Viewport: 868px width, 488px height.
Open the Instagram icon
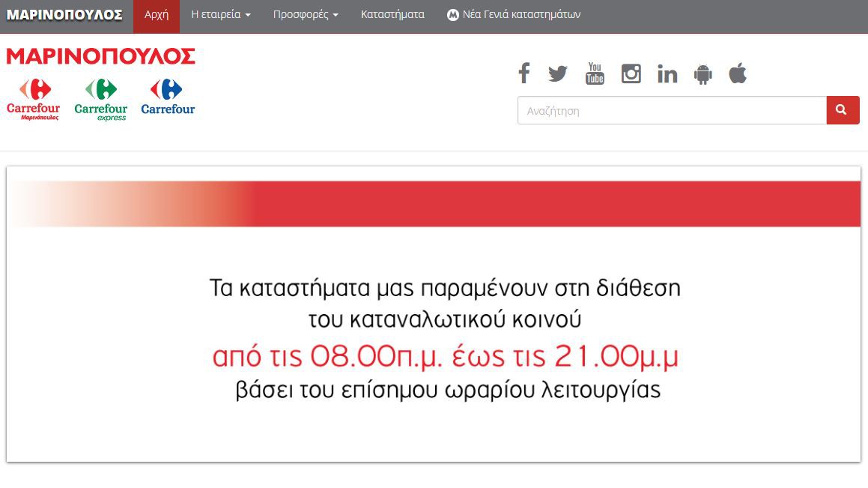[631, 73]
